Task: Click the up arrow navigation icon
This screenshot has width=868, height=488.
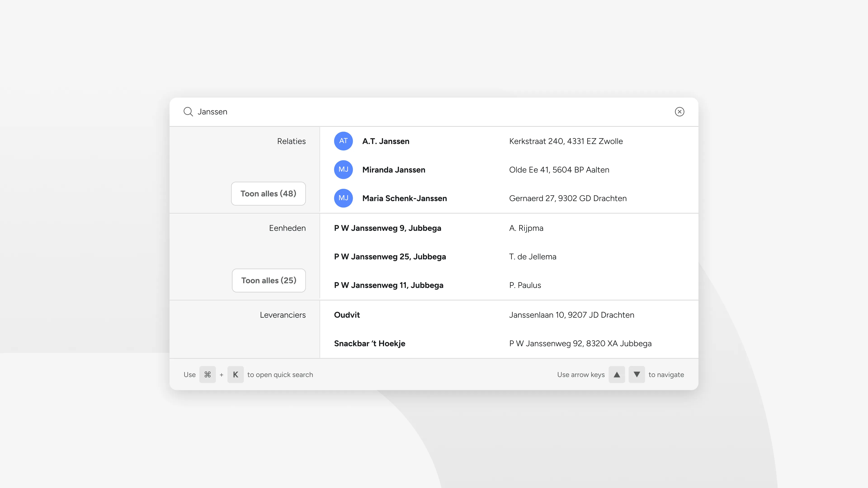Action: (617, 374)
